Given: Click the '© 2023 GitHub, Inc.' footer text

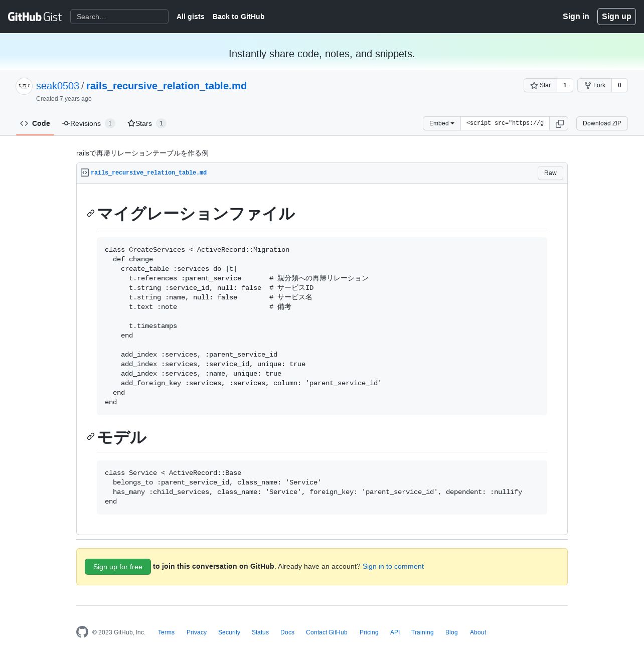Looking at the screenshot, I should point(119,632).
